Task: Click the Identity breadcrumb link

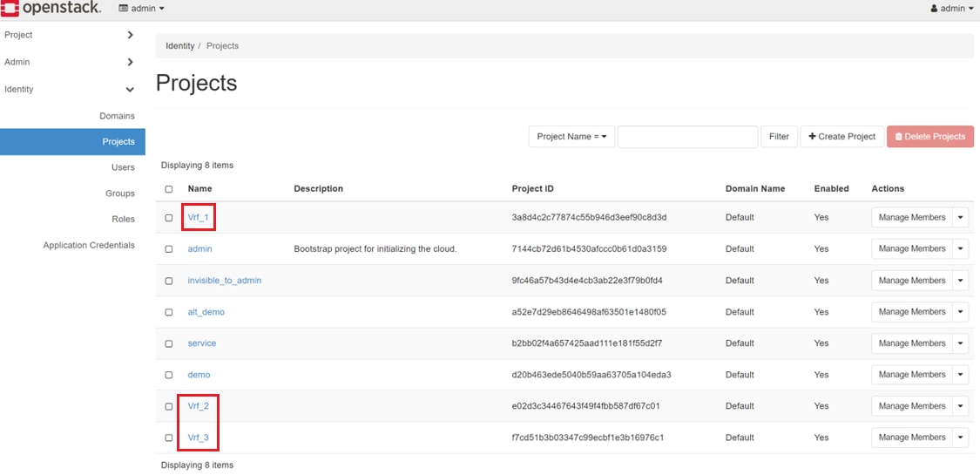Action: point(180,46)
